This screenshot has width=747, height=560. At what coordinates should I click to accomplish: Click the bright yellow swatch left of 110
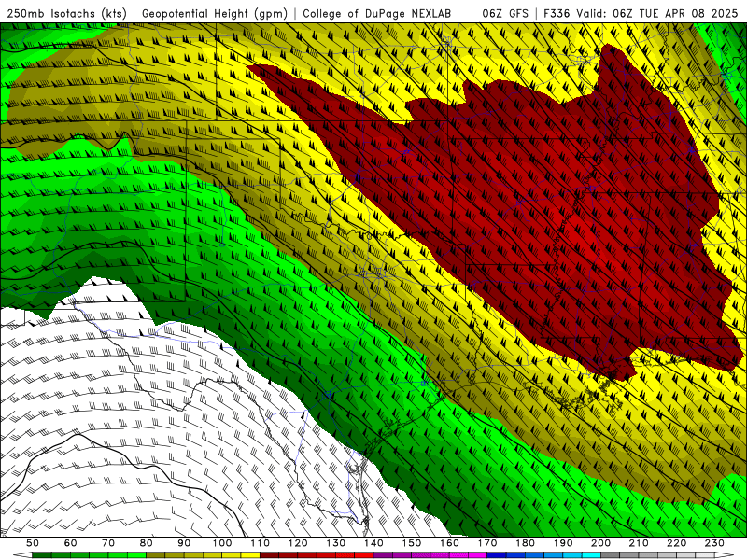[250, 555]
